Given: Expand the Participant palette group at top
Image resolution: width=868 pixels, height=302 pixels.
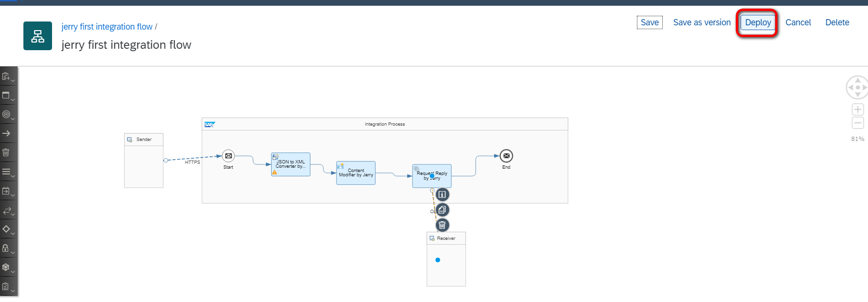Looking at the screenshot, I should (8, 76).
